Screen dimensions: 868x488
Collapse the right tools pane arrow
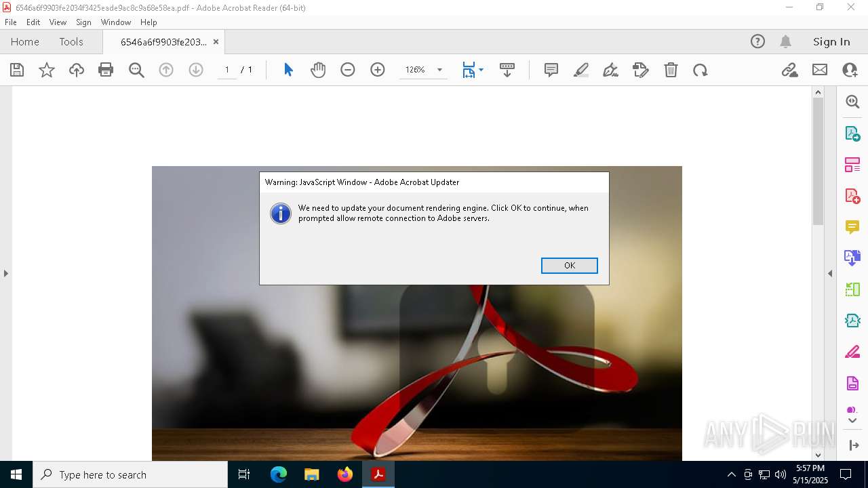[x=830, y=273]
